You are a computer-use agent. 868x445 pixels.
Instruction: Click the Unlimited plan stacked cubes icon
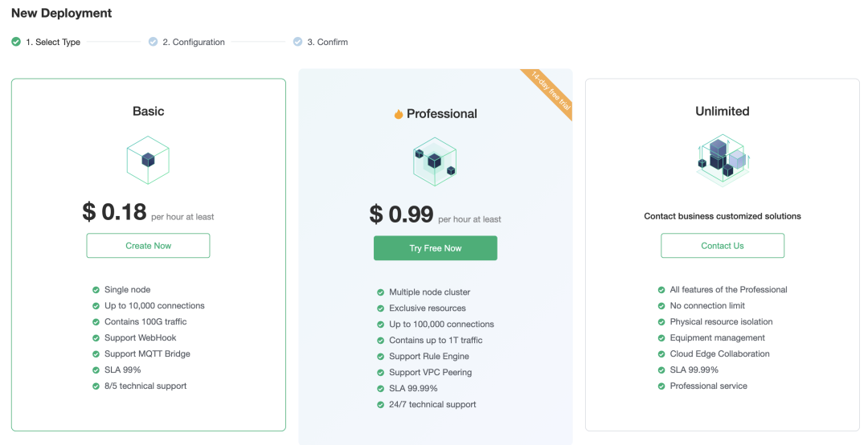coord(722,159)
